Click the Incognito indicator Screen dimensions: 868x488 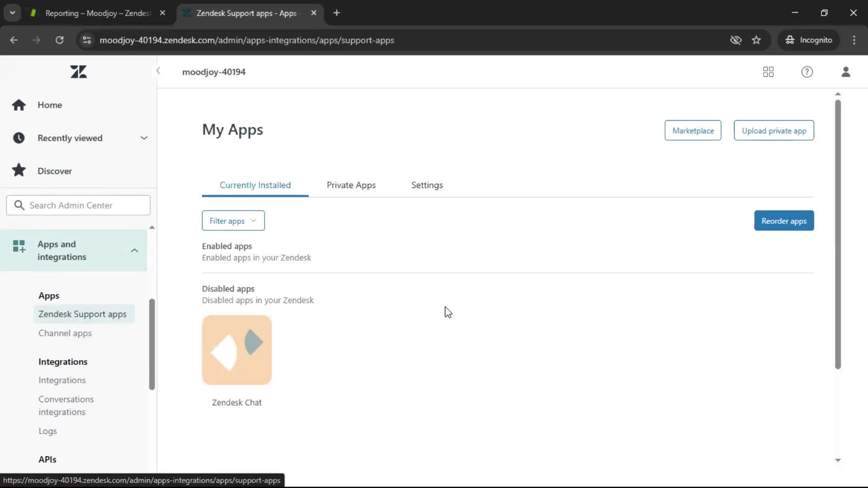click(x=809, y=40)
